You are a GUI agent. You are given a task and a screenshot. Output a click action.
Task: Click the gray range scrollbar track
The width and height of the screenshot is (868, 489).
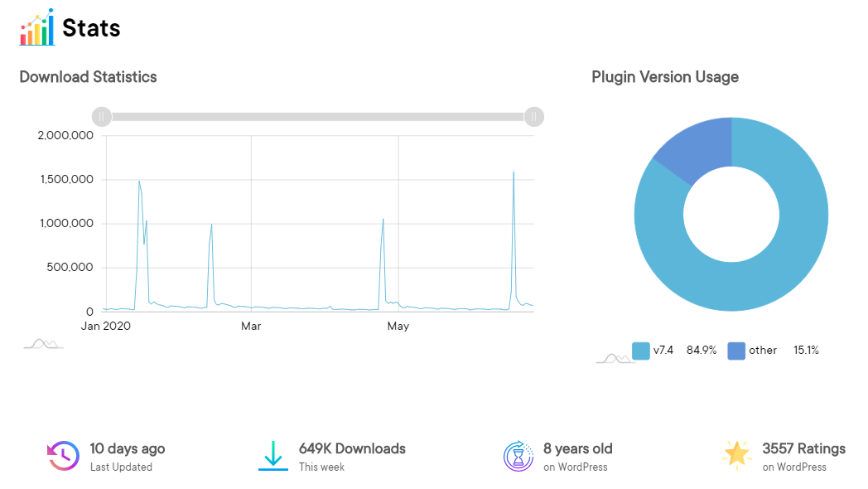point(318,117)
